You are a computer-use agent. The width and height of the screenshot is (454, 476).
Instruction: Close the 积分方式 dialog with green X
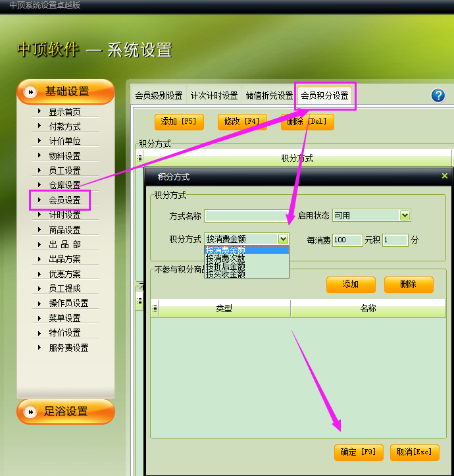[x=445, y=176]
